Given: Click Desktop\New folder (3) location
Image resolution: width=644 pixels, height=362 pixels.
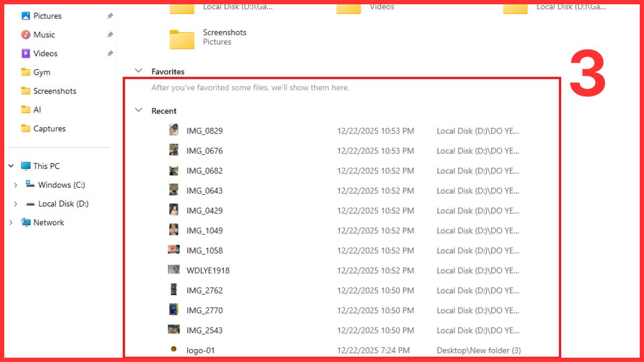Looking at the screenshot, I should (479, 351).
